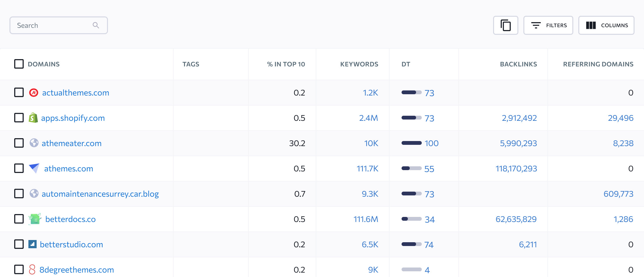Click the betterdocs.co green favicon

pos(35,219)
